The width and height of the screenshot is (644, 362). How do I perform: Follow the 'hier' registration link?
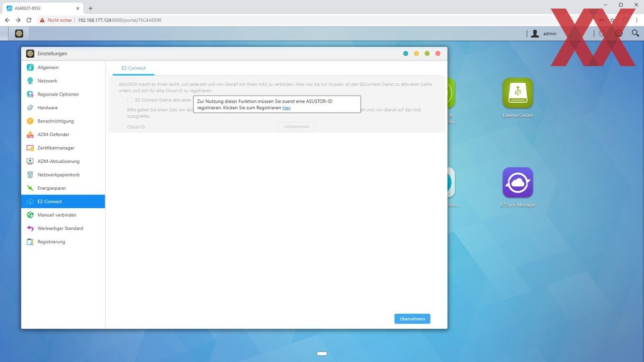point(286,108)
